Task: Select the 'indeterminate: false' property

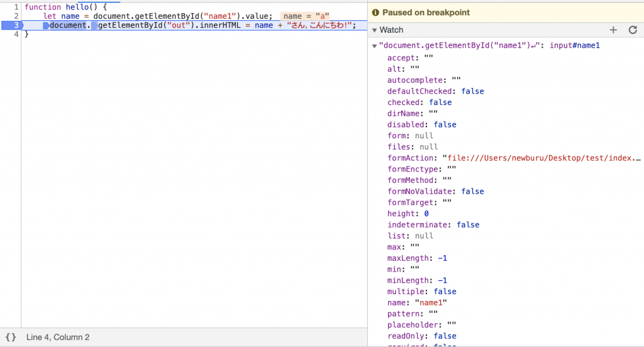Action: pos(433,224)
